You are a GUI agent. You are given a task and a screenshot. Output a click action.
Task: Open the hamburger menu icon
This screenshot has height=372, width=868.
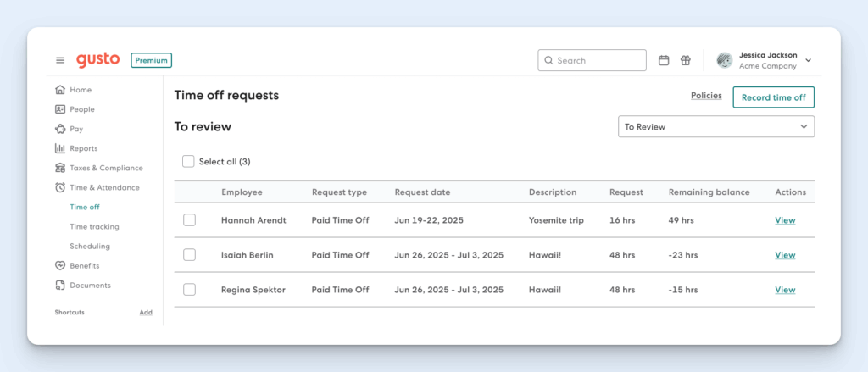coord(60,60)
